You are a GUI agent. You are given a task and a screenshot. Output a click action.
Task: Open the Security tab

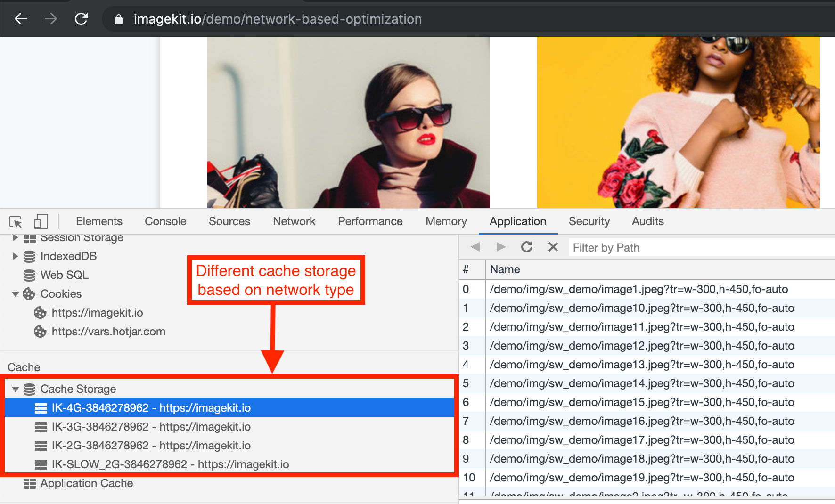coord(589,221)
